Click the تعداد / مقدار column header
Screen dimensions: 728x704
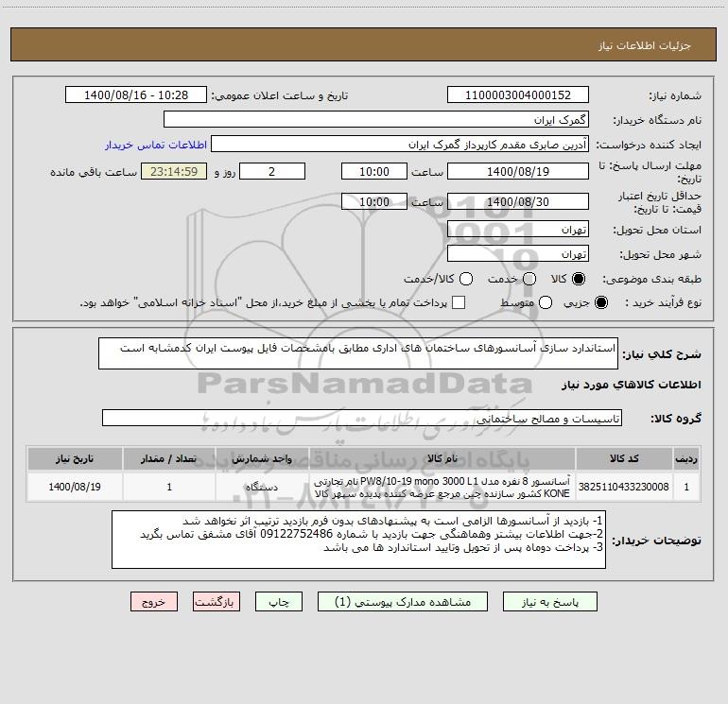(x=169, y=458)
